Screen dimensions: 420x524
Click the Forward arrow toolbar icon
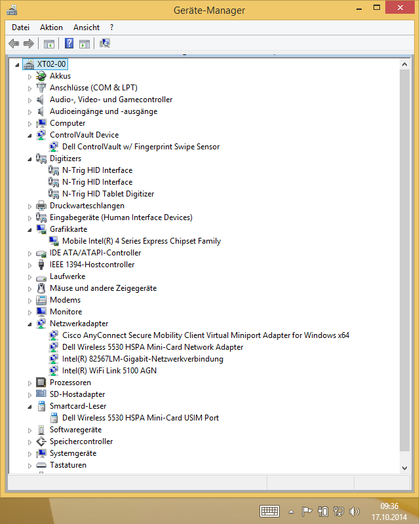[x=29, y=43]
